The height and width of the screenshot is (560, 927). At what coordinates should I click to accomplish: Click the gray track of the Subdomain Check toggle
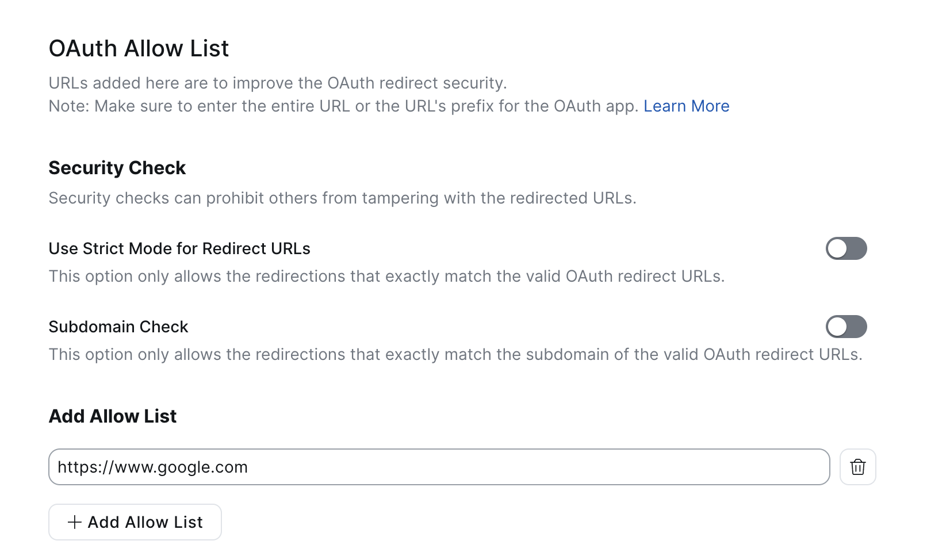(x=857, y=327)
